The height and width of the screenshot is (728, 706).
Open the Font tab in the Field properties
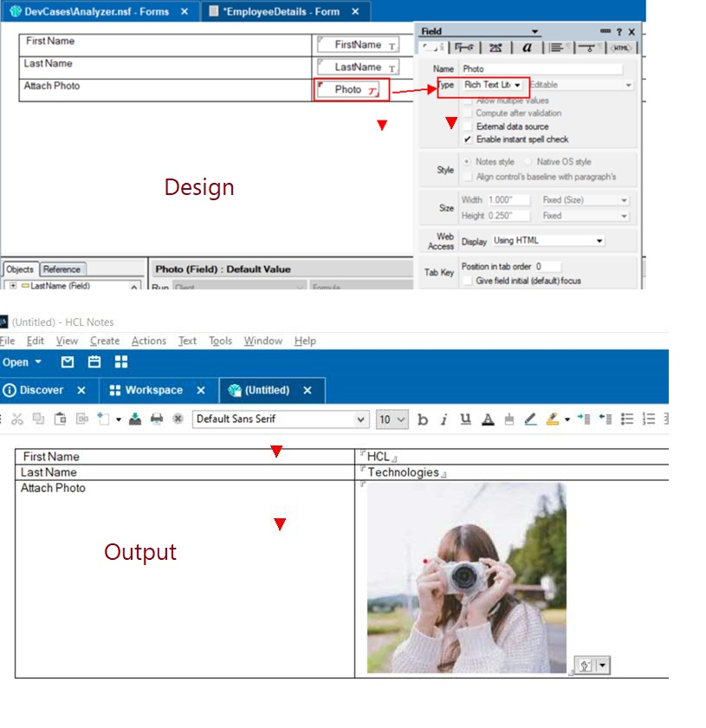pyautogui.click(x=527, y=48)
